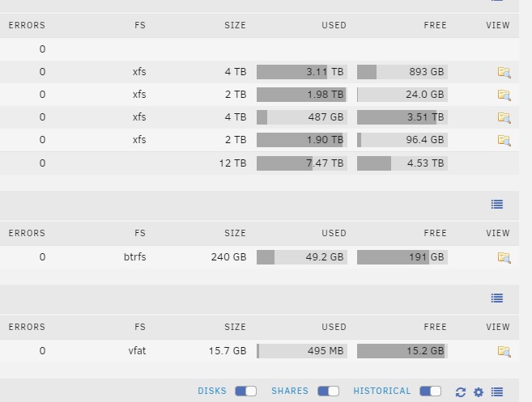This screenshot has width=532, height=402.
Task: Click the 15.2 GB free usage bar
Action: pos(402,351)
